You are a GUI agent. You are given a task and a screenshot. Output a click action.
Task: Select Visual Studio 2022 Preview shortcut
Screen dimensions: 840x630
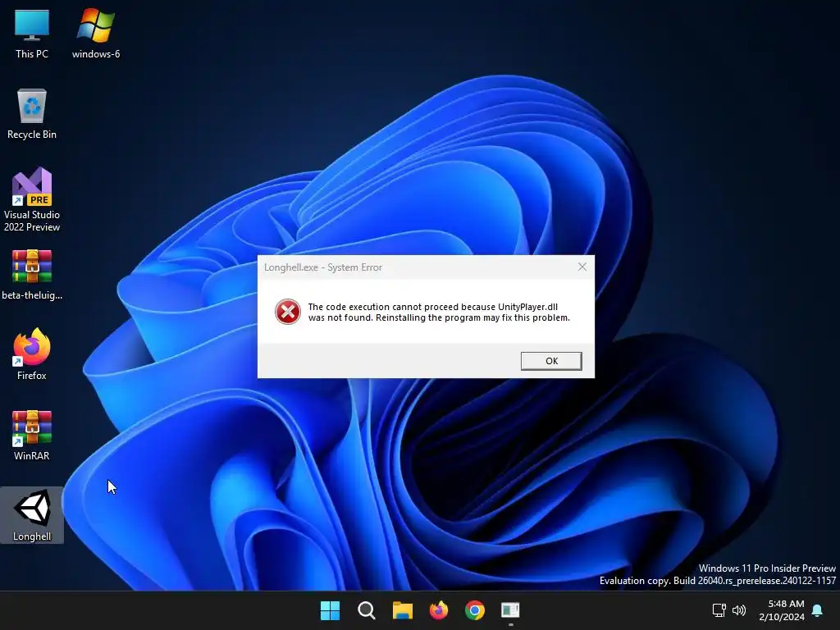(32, 199)
